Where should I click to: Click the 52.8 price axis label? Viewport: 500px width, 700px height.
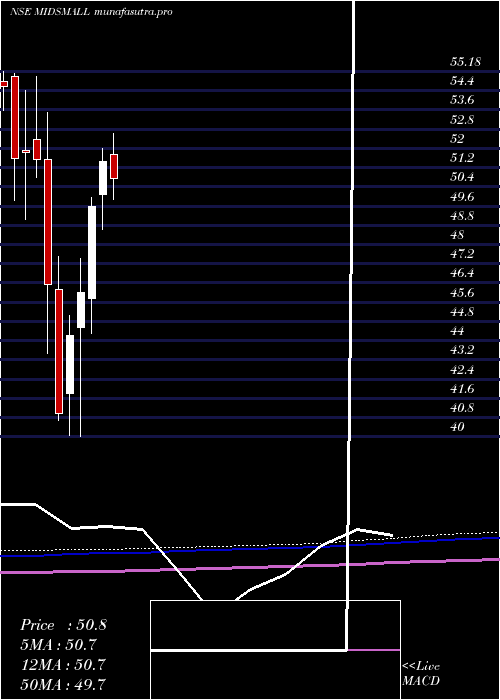click(462, 120)
